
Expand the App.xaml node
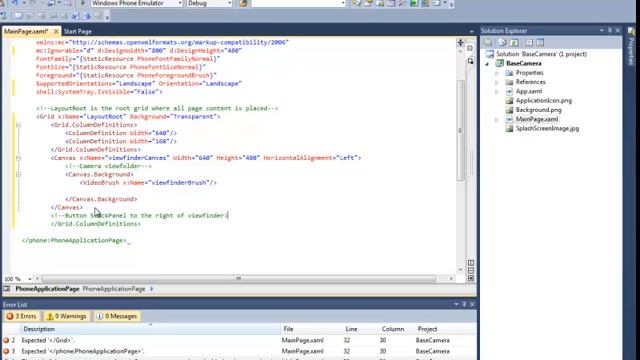[x=497, y=92]
